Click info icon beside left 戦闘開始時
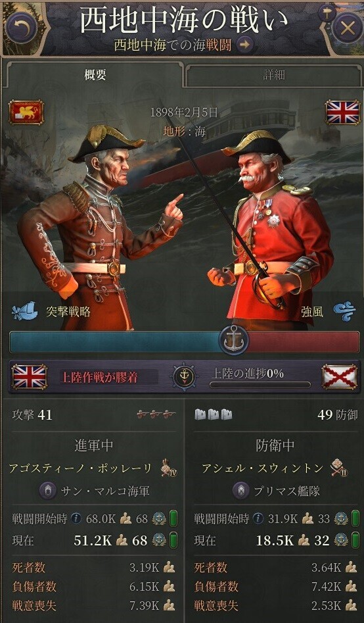 pyautogui.click(x=76, y=518)
